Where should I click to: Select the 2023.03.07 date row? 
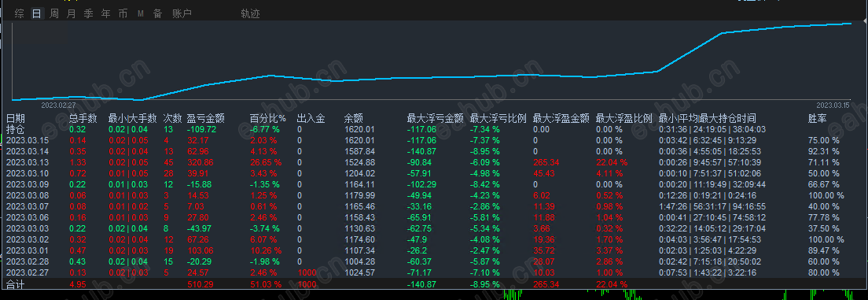(28, 207)
